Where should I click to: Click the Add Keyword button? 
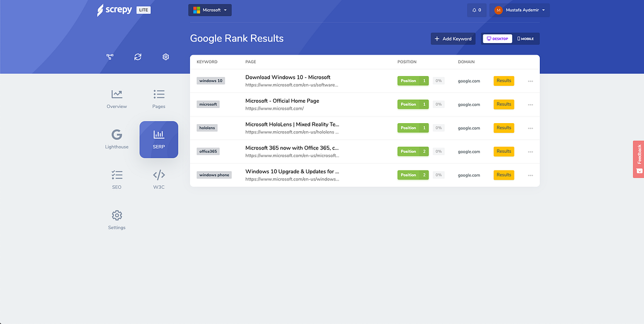(453, 38)
